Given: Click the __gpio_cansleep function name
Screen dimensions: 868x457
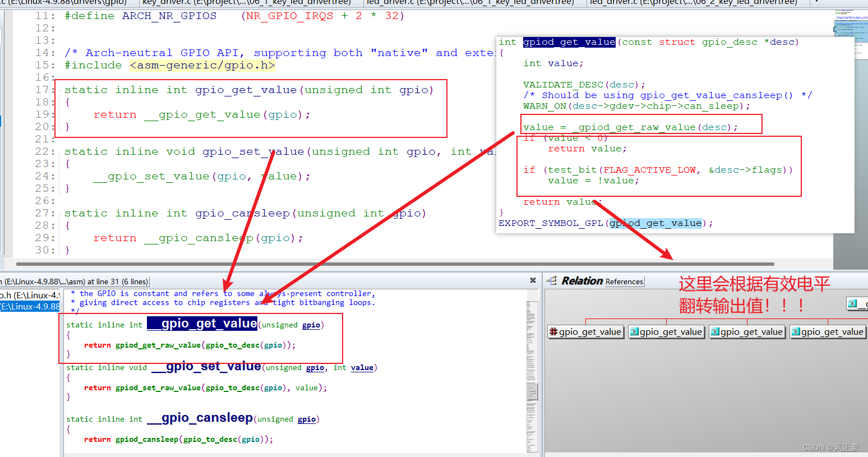Looking at the screenshot, I should pyautogui.click(x=200, y=418).
